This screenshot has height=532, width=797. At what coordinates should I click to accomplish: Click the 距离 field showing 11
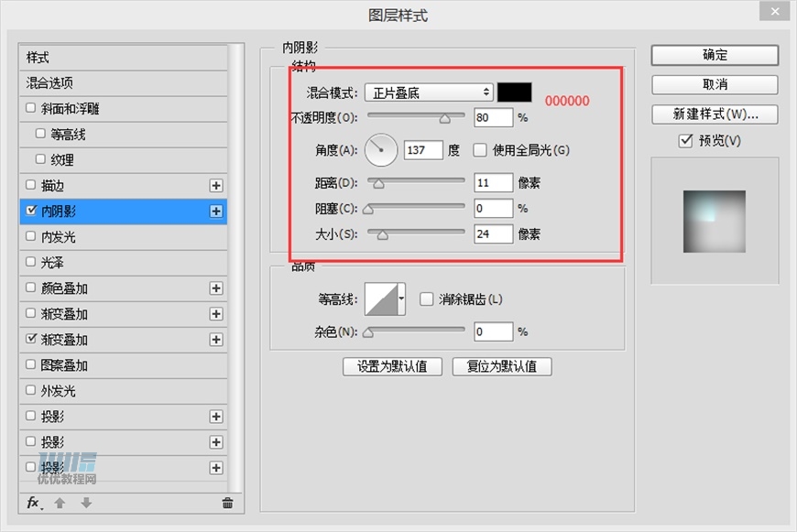point(493,182)
